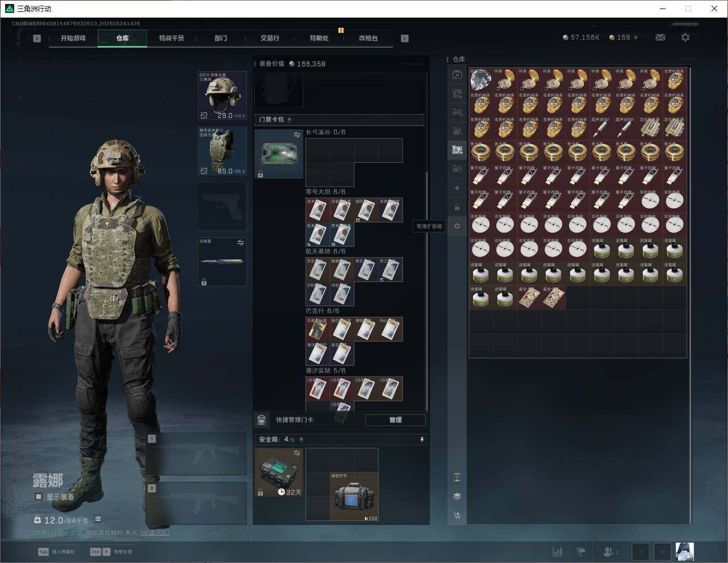Viewport: 728px width, 563px height.
Task: Click the plus icon next to the 159 currency
Action: (635, 37)
